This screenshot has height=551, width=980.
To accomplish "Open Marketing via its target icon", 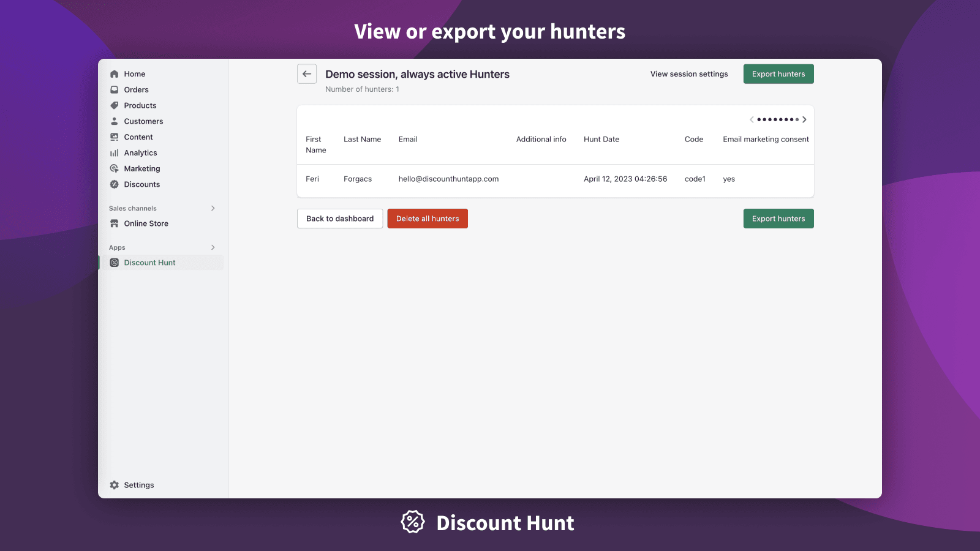I will click(114, 168).
